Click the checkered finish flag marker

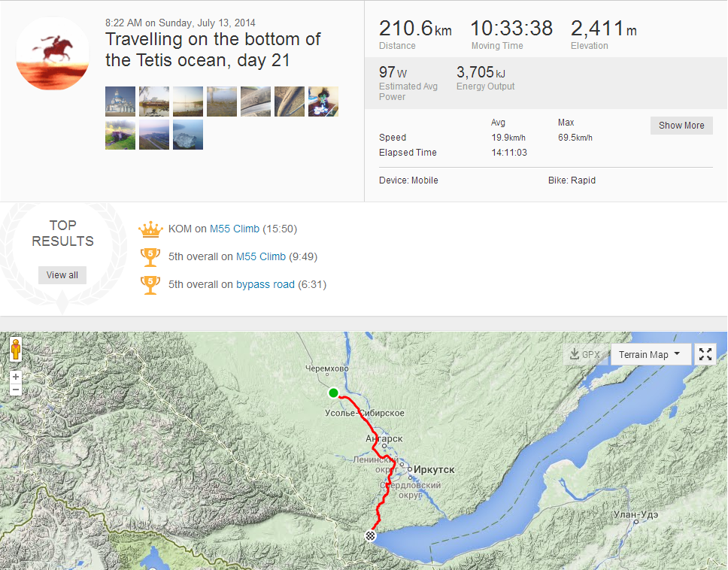pos(371,535)
